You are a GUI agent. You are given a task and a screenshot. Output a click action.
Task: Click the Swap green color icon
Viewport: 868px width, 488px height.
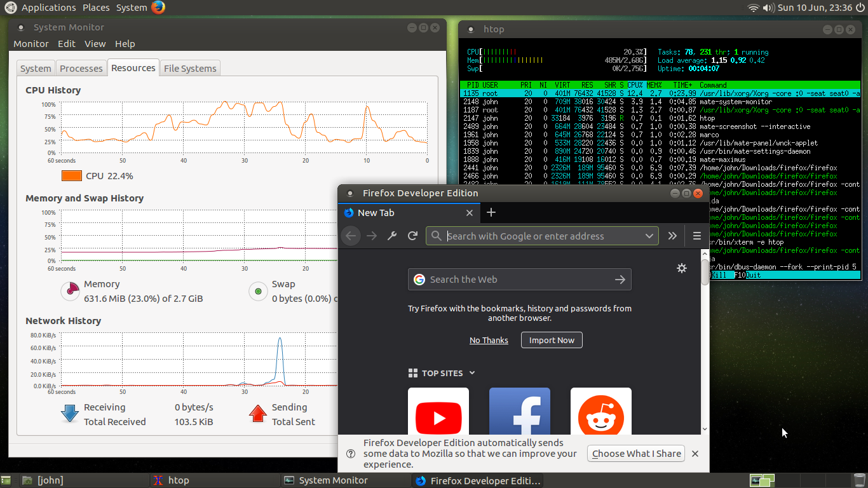point(258,292)
